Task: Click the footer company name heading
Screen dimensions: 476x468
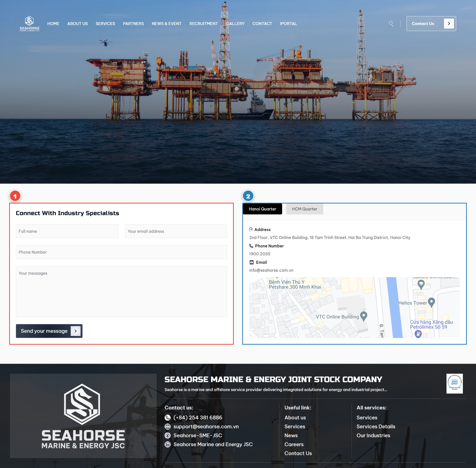Action: point(273,379)
